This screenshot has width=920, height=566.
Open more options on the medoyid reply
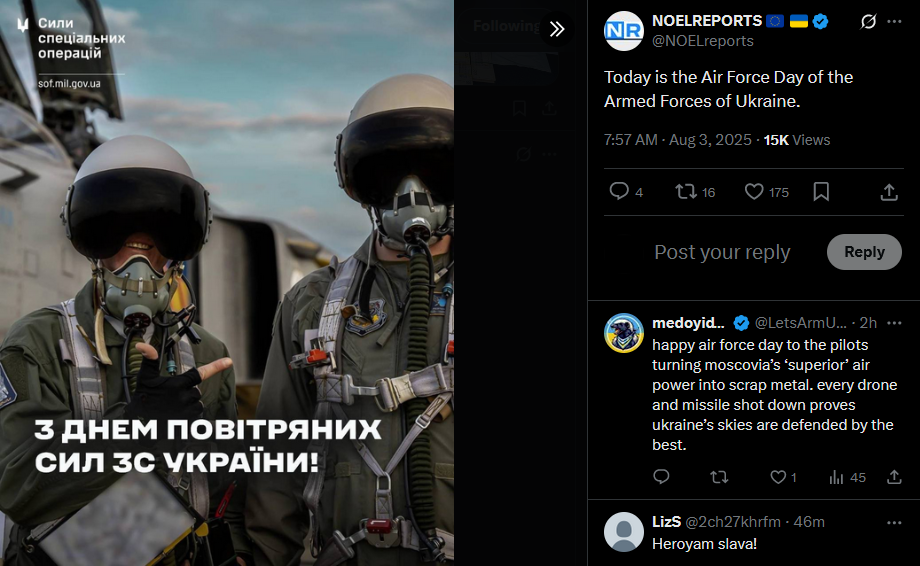(x=894, y=323)
